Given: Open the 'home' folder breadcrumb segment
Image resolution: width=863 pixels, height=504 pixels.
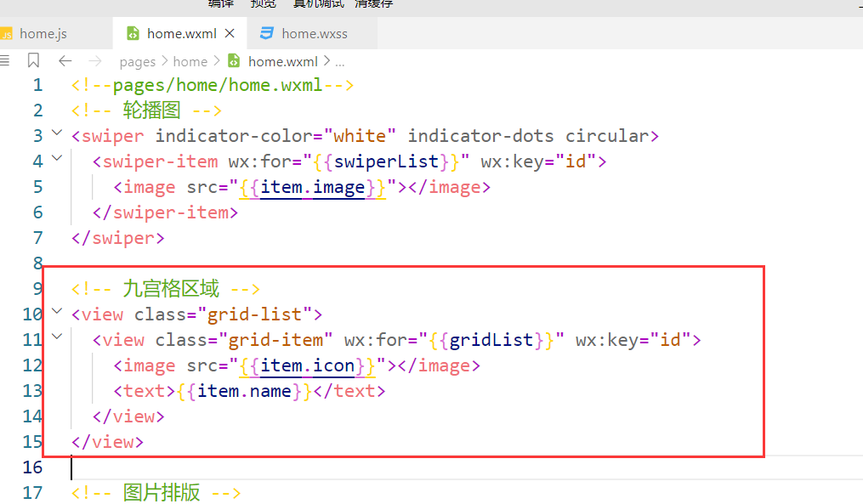Looking at the screenshot, I should click(190, 62).
